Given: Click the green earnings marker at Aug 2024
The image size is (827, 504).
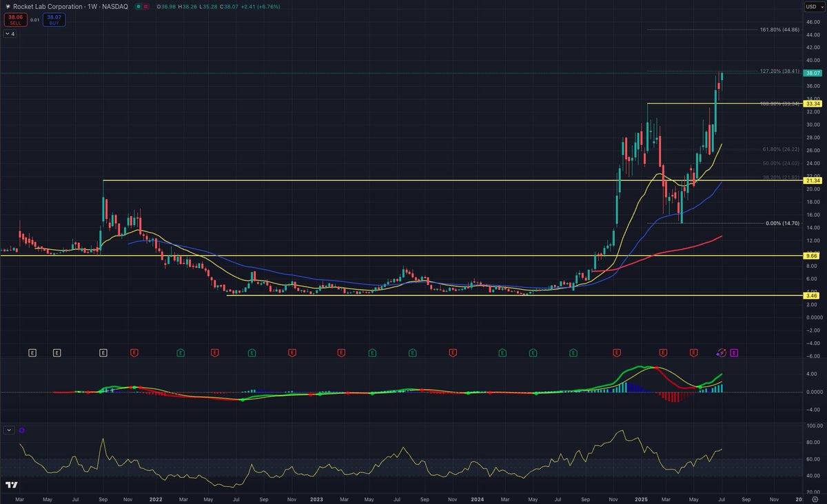Looking at the screenshot, I should pos(573,353).
